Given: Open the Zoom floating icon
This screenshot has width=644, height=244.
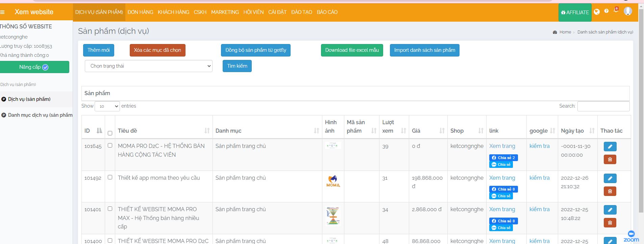Looking at the screenshot, I should click(x=631, y=236).
